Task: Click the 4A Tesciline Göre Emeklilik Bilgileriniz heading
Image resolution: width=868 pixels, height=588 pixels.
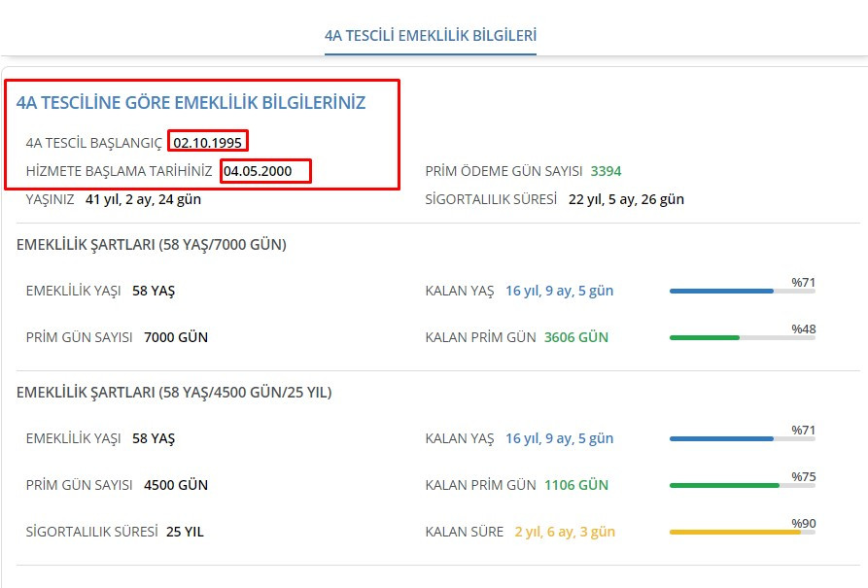Action: [x=191, y=102]
